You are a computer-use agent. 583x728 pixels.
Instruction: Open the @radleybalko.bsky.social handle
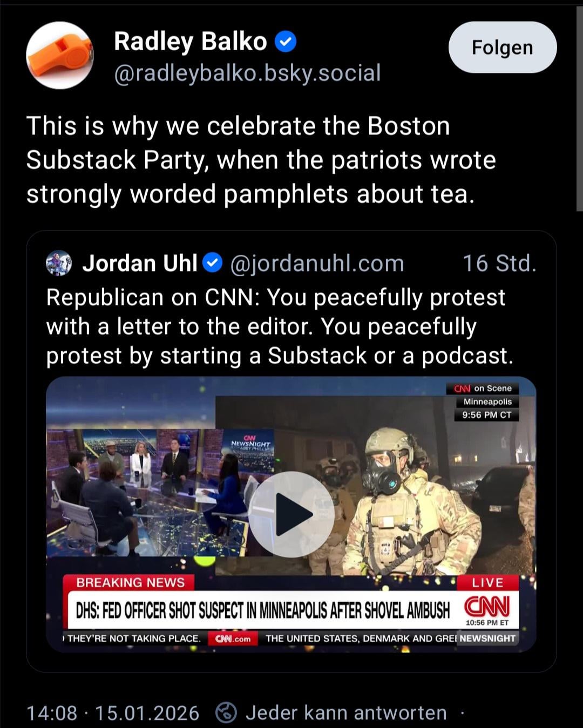[247, 73]
